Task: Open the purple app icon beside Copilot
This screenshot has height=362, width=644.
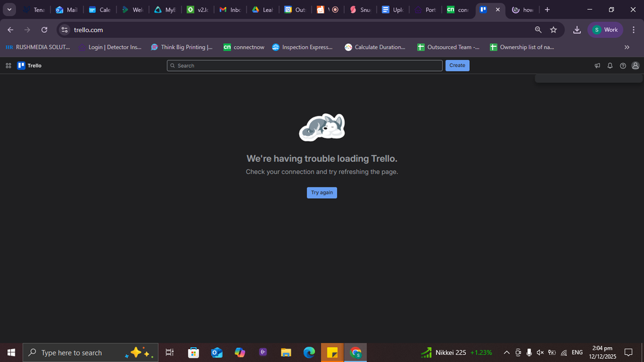Action: click(263, 352)
